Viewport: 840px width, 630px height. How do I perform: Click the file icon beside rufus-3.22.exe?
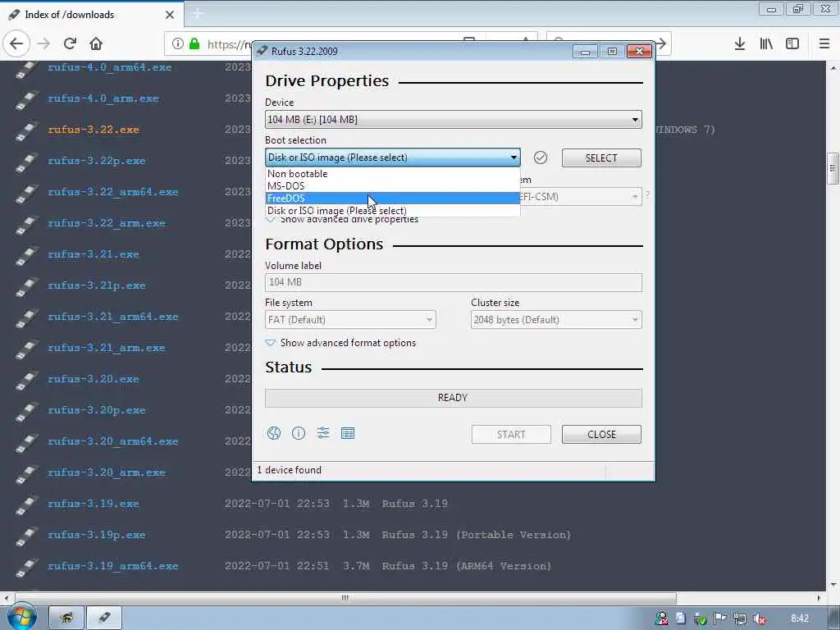pos(27,130)
